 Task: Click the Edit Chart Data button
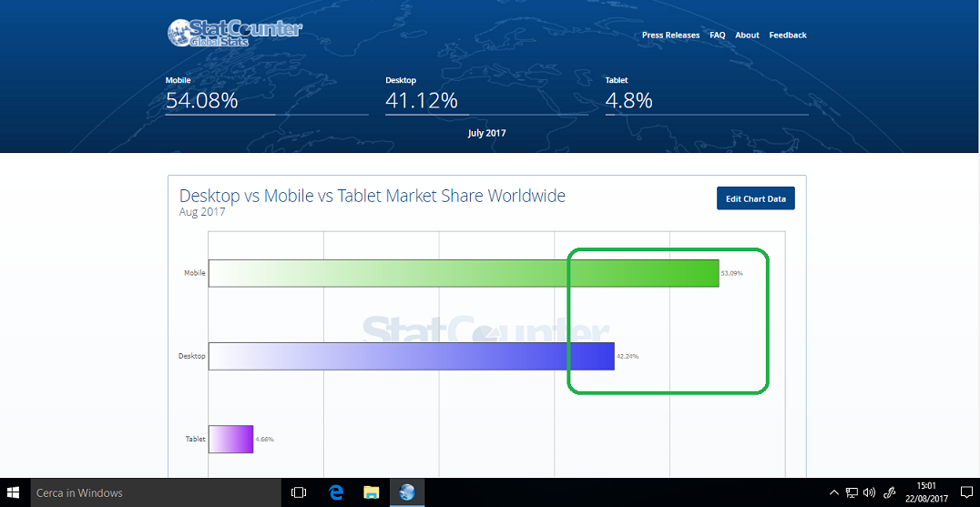coord(756,198)
